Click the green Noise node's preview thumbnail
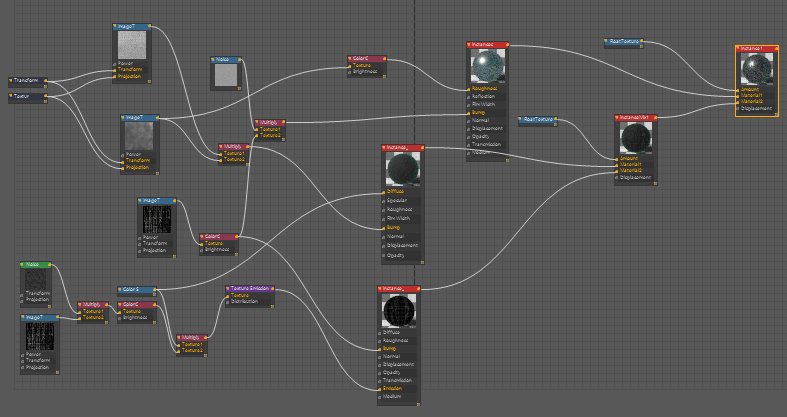This screenshot has width=787, height=417. 36,279
